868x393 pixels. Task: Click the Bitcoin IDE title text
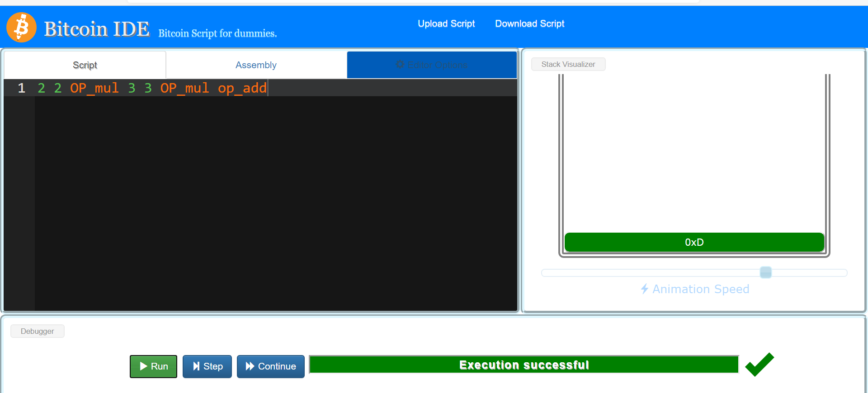coord(96,29)
